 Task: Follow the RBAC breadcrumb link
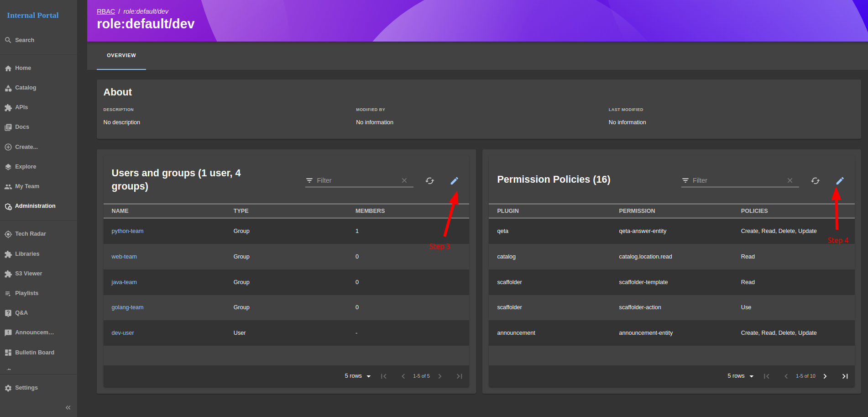tap(105, 11)
